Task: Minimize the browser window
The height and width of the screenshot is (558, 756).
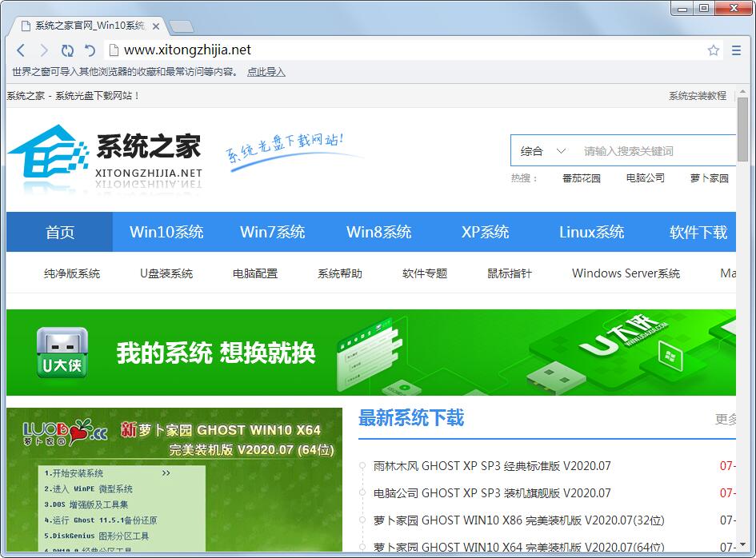Action: (682, 9)
